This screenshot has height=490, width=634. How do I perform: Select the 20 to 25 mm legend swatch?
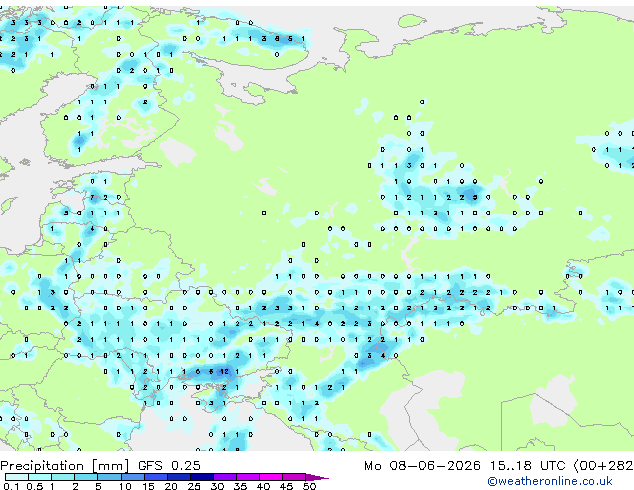click(x=179, y=477)
